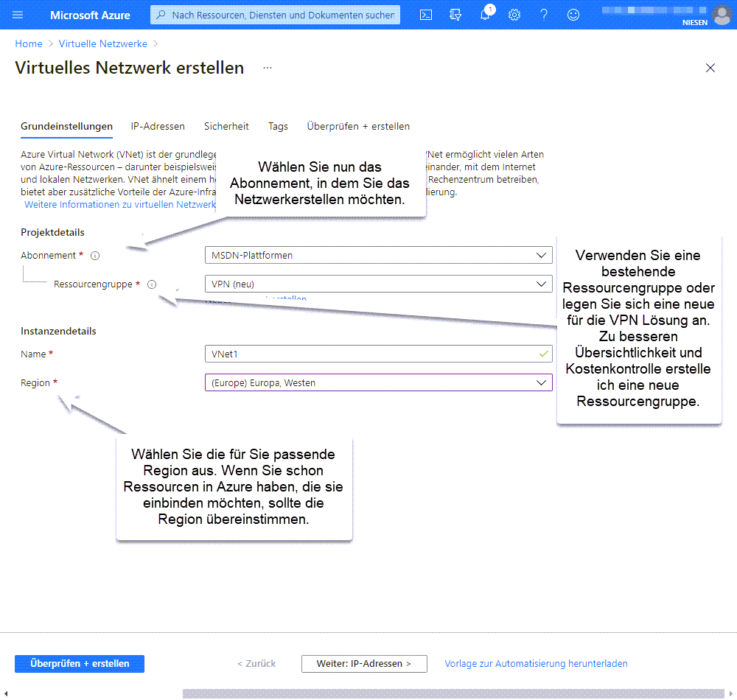The height and width of the screenshot is (700, 737).
Task: Select the Grundeinstellungen tab
Action: (67, 127)
